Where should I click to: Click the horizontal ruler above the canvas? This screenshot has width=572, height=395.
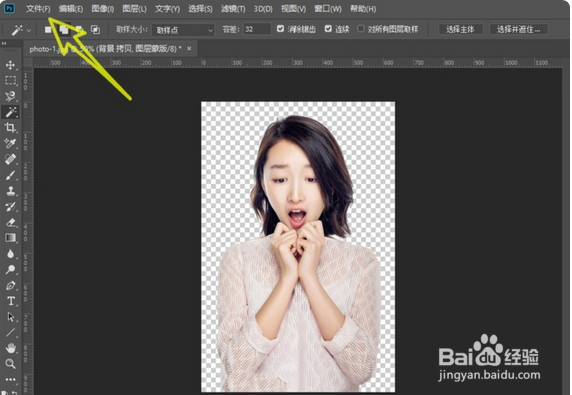[298, 63]
